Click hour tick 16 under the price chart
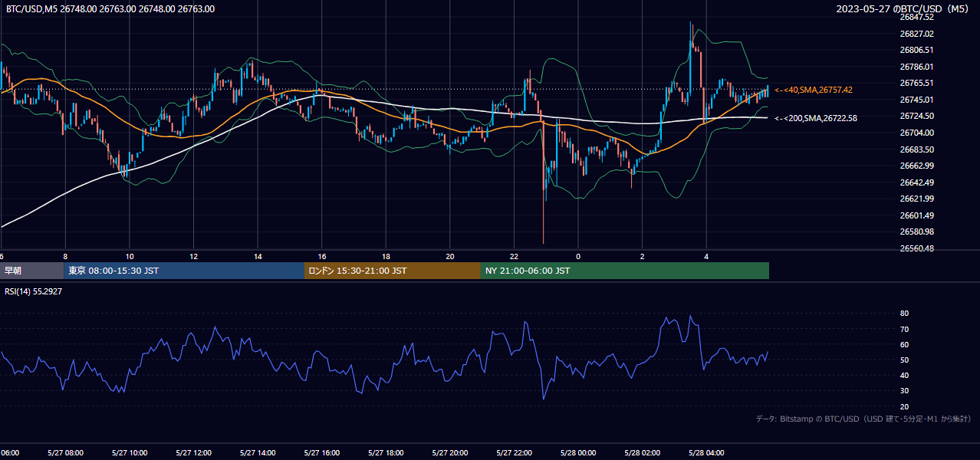The image size is (980, 460). pyautogui.click(x=322, y=256)
